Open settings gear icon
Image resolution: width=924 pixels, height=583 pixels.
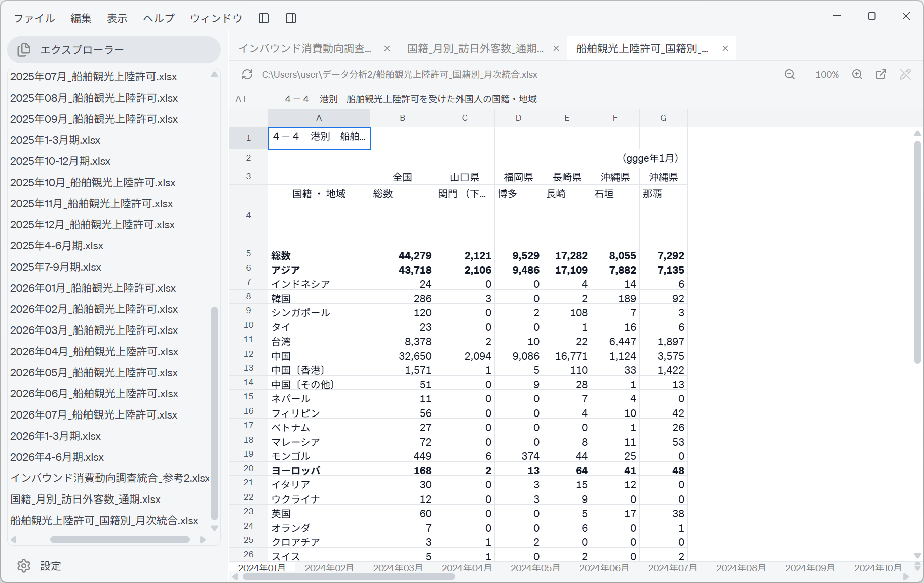[24, 566]
